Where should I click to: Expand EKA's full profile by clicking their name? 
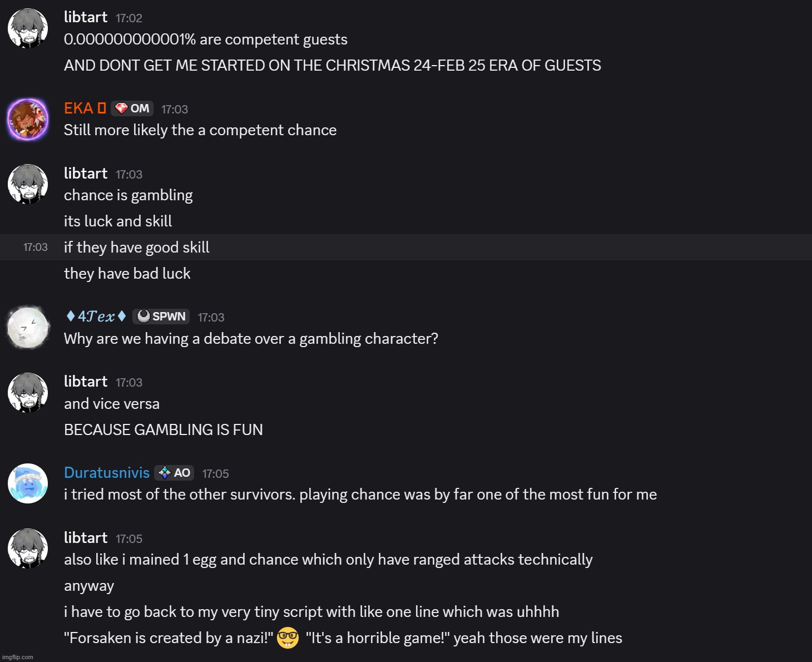pos(85,107)
